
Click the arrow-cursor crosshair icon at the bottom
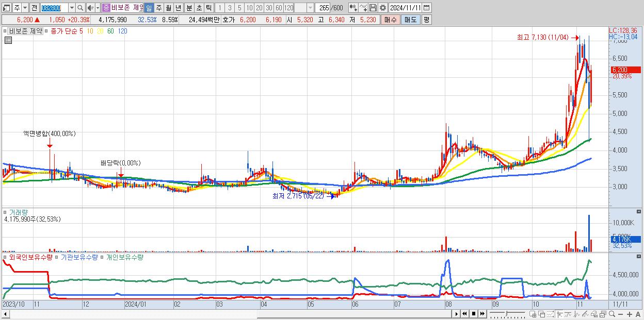(559, 314)
